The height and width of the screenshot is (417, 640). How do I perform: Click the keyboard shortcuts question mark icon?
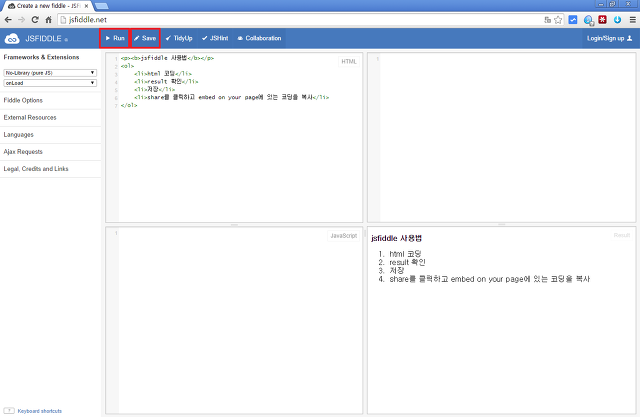9,410
